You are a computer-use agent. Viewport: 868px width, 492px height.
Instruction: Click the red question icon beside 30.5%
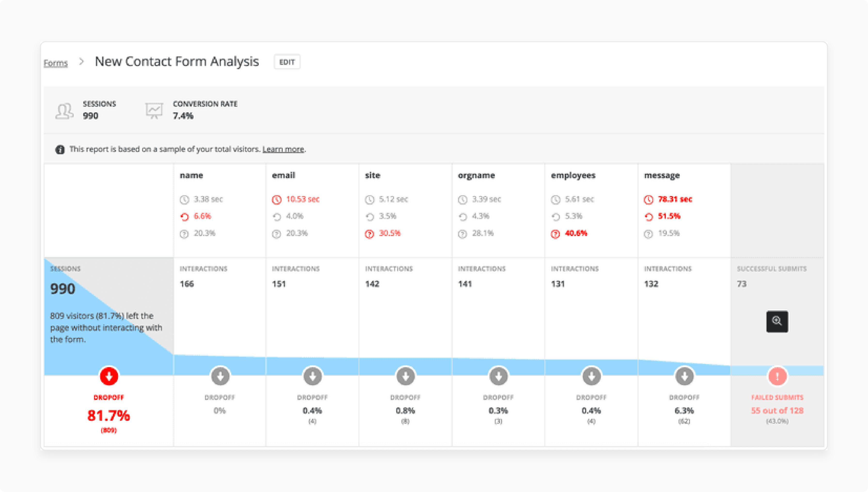(370, 234)
